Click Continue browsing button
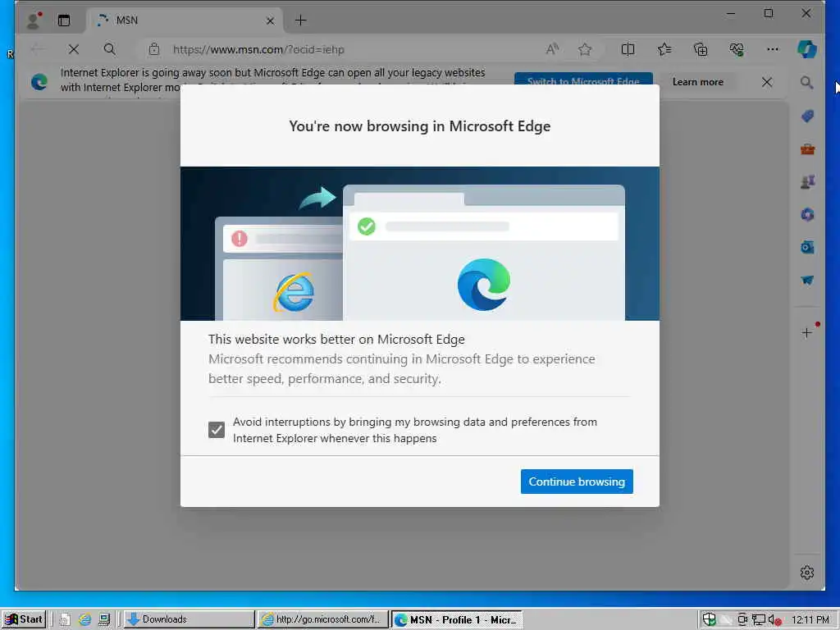Image resolution: width=840 pixels, height=630 pixels. click(577, 482)
